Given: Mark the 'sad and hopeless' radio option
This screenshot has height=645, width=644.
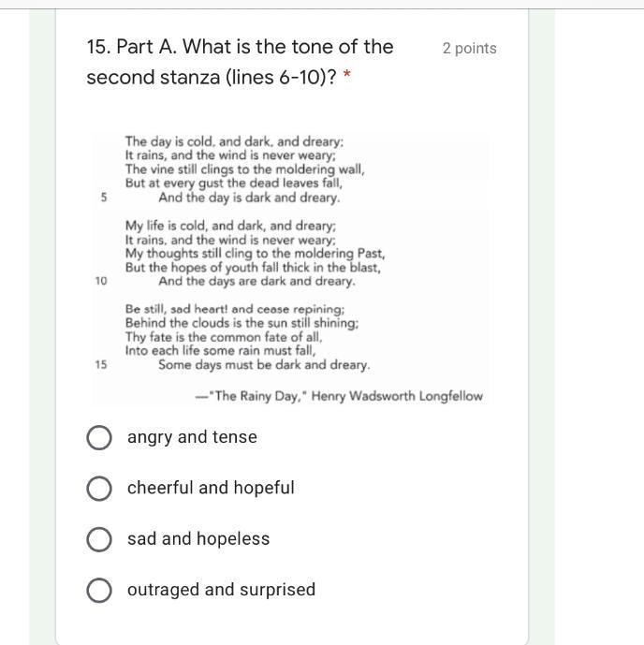Looking at the screenshot, I should point(99,539).
